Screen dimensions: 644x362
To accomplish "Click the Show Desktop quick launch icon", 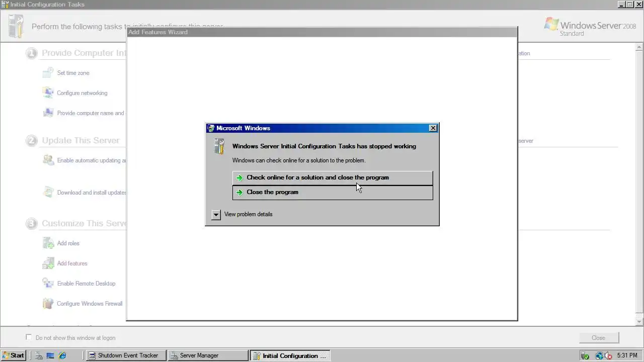I will click(x=50, y=355).
